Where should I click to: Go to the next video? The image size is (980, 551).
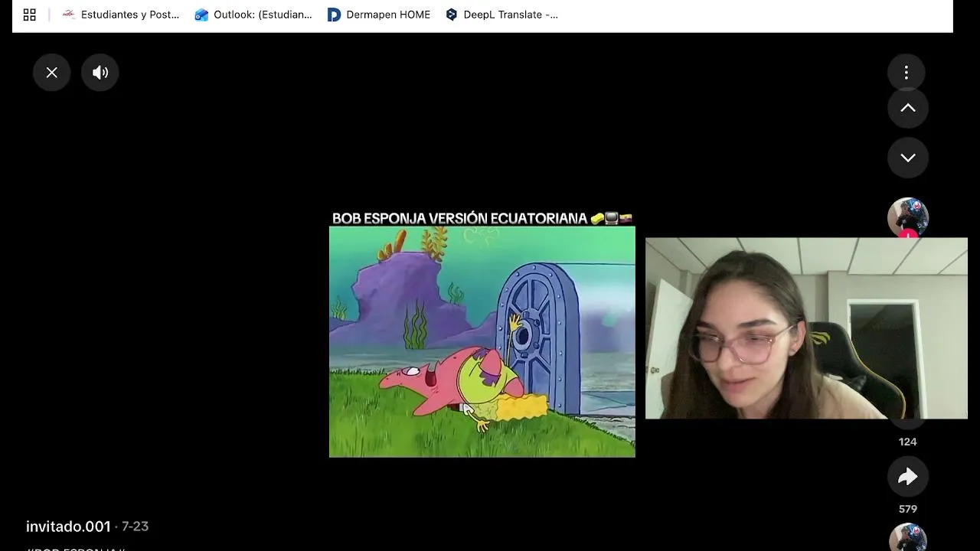click(908, 158)
